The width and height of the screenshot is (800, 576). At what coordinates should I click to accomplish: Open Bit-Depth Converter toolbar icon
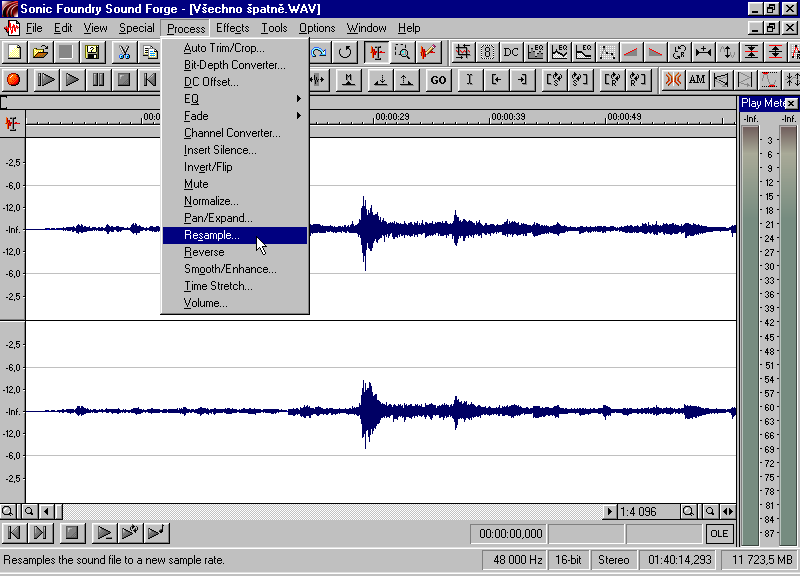coord(487,52)
